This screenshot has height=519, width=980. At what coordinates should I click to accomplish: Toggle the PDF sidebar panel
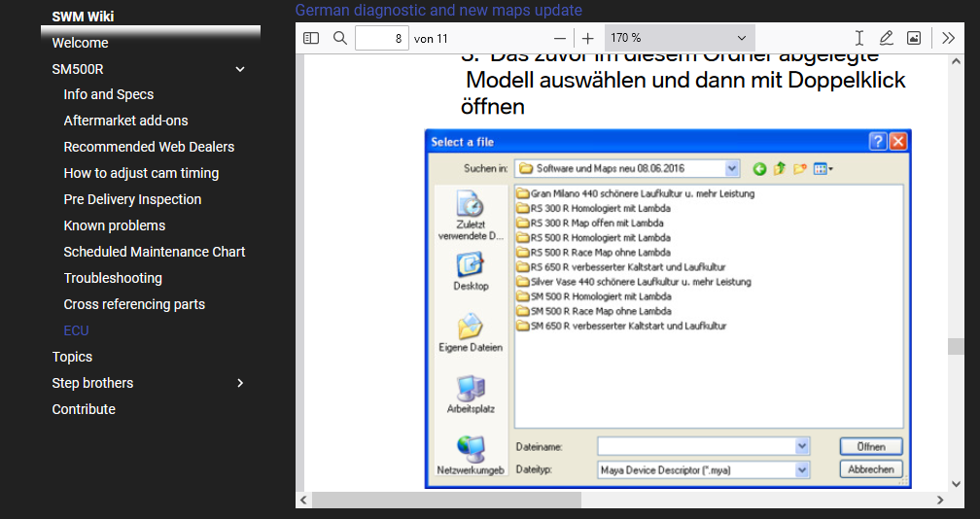coord(311,38)
